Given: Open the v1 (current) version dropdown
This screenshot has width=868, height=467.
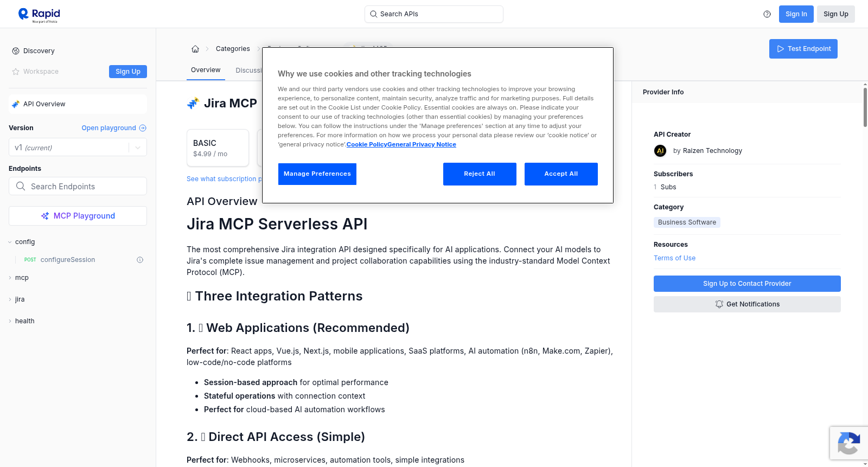Looking at the screenshot, I should [x=78, y=148].
